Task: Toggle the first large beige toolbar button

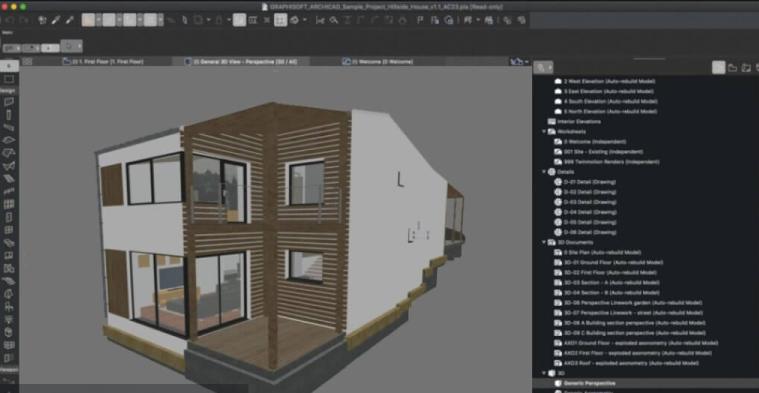Action: 88,20
